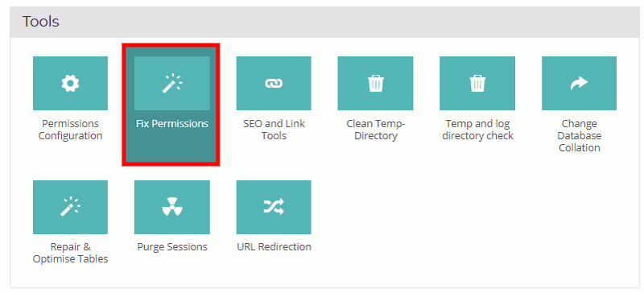Click the Permissions Configuration label
The image size is (644, 293).
coord(70,130)
